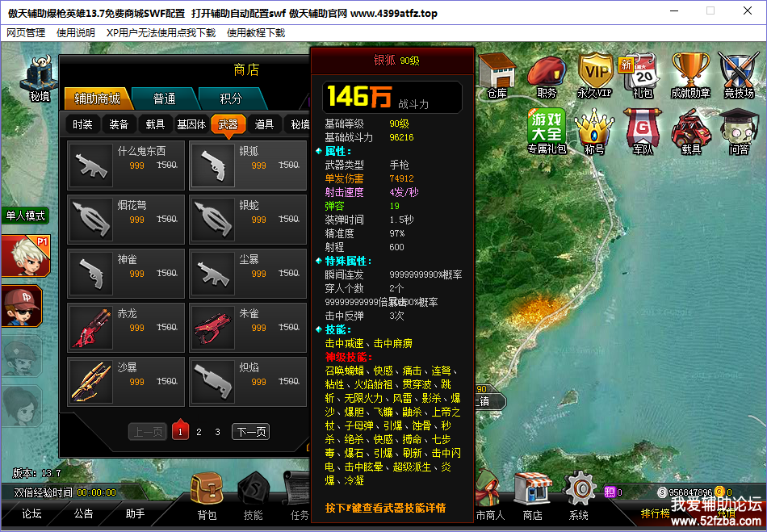Open 助手 assistant button

pyautogui.click(x=135, y=513)
